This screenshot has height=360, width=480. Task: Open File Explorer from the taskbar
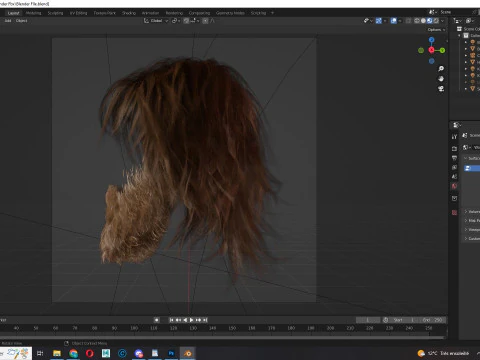point(57,353)
